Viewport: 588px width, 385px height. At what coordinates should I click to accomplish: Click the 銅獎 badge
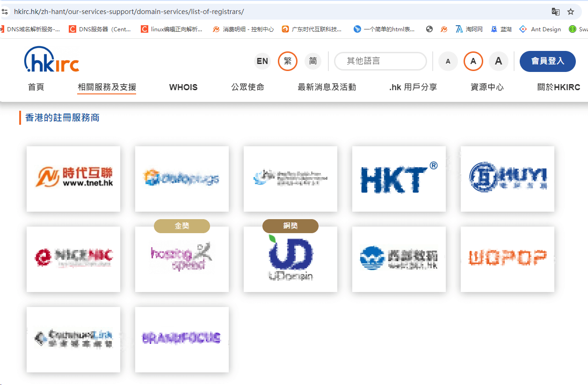click(x=290, y=226)
